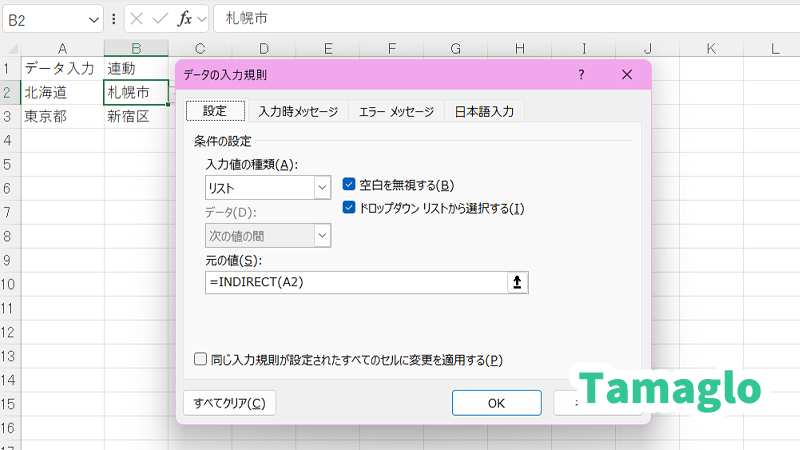Click the help question mark in dialog title
The height and width of the screenshot is (450, 800).
(581, 75)
